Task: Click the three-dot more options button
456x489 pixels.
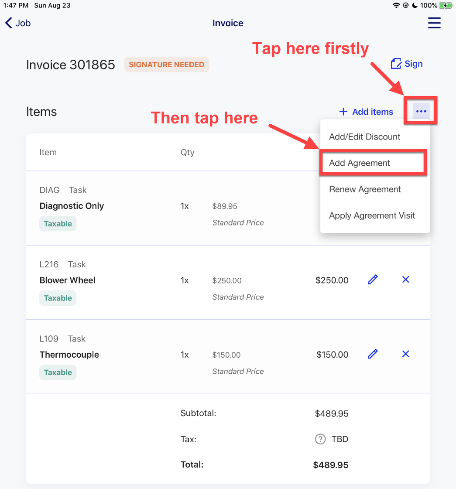Action: pyautogui.click(x=421, y=111)
